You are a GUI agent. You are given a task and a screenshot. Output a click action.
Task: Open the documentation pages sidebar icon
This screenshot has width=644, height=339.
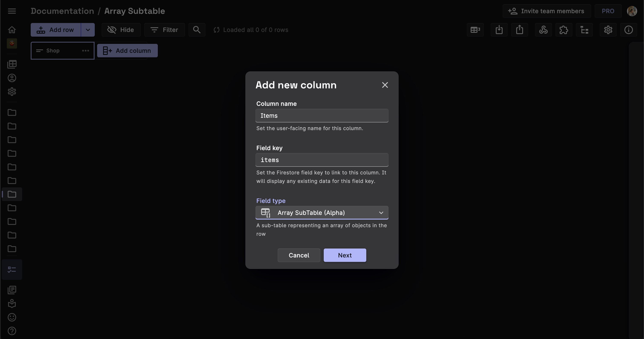pyautogui.click(x=12, y=290)
